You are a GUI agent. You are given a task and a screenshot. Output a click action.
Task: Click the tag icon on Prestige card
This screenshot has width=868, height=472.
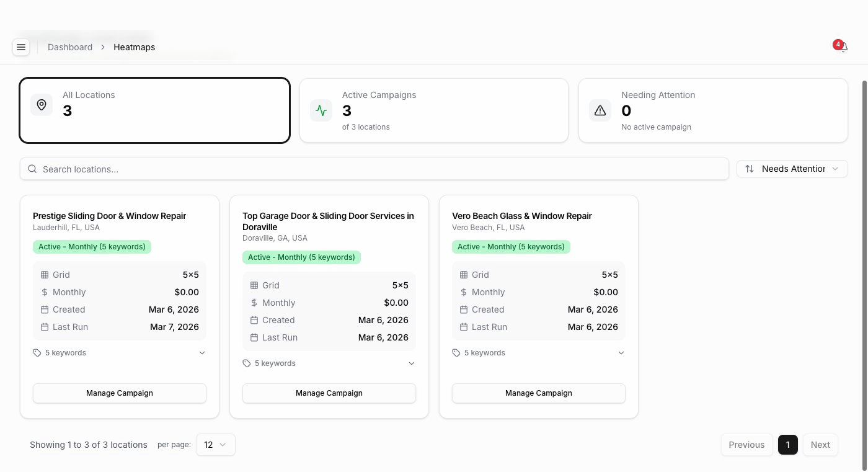[x=37, y=353]
